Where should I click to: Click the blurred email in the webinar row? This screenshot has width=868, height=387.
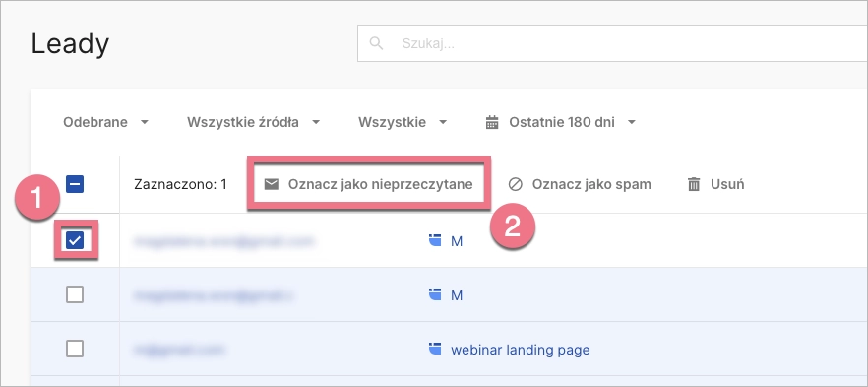point(179,350)
